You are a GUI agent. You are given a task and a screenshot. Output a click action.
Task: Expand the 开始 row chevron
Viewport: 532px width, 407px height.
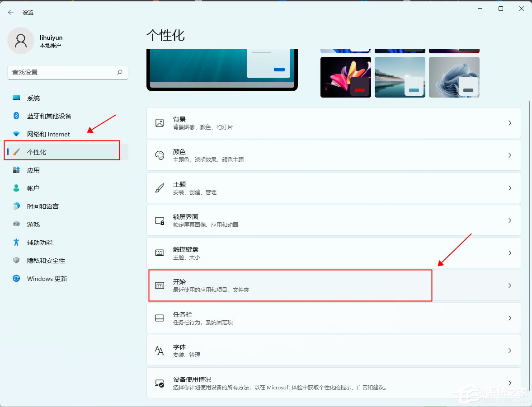click(x=509, y=285)
